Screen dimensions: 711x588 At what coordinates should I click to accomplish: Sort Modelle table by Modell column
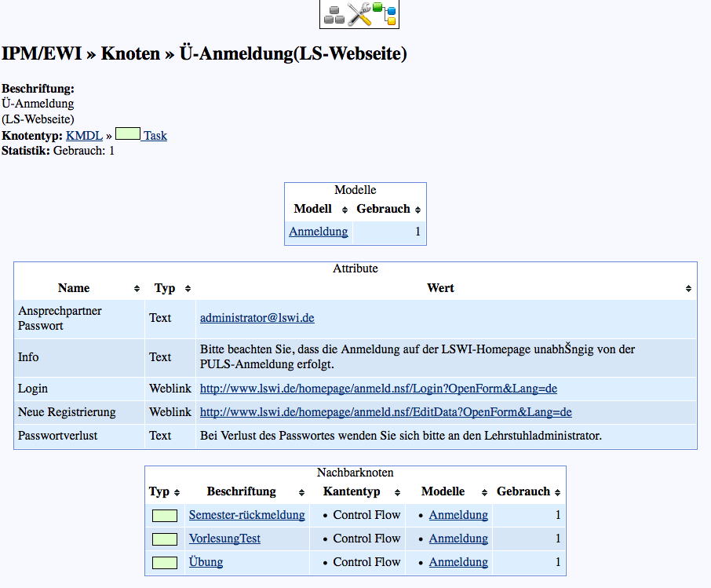345,210
